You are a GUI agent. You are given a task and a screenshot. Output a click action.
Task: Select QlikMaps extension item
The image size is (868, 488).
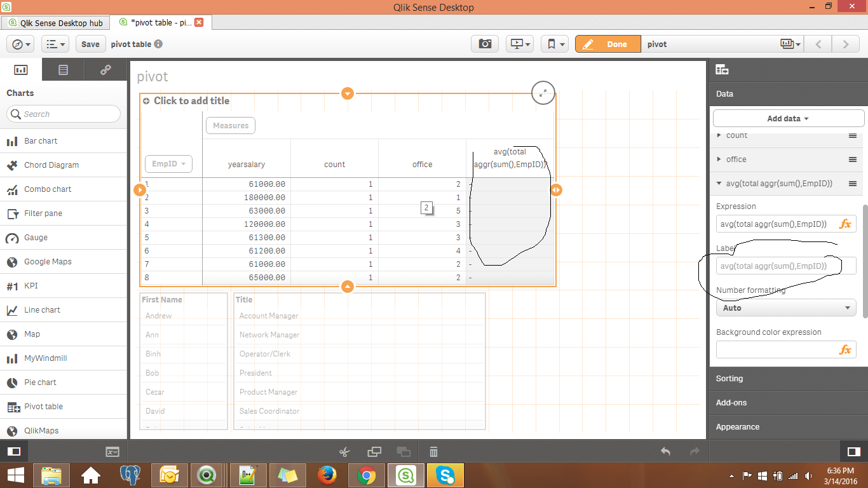(x=64, y=430)
